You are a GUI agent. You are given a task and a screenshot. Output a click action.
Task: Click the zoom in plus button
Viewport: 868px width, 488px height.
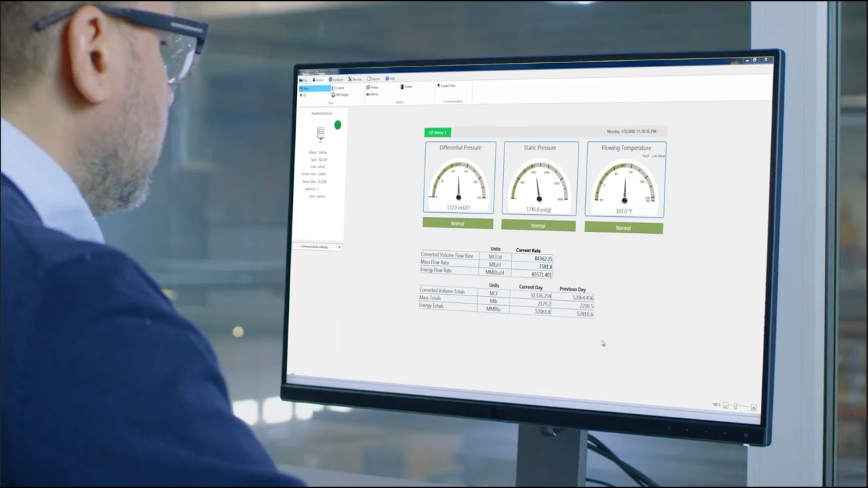pyautogui.click(x=753, y=408)
